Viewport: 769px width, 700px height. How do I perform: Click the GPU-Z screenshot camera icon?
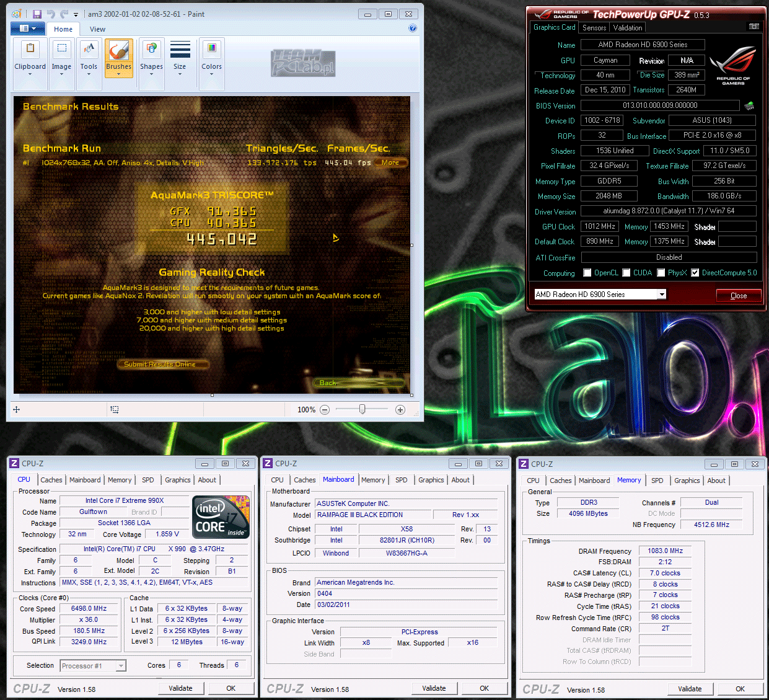(754, 27)
